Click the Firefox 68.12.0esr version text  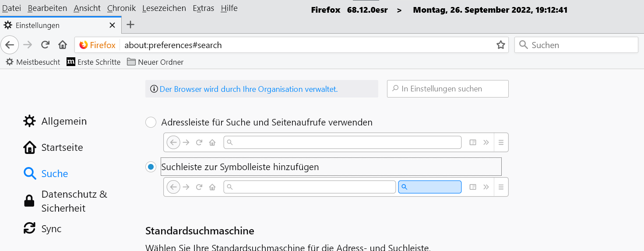(349, 10)
